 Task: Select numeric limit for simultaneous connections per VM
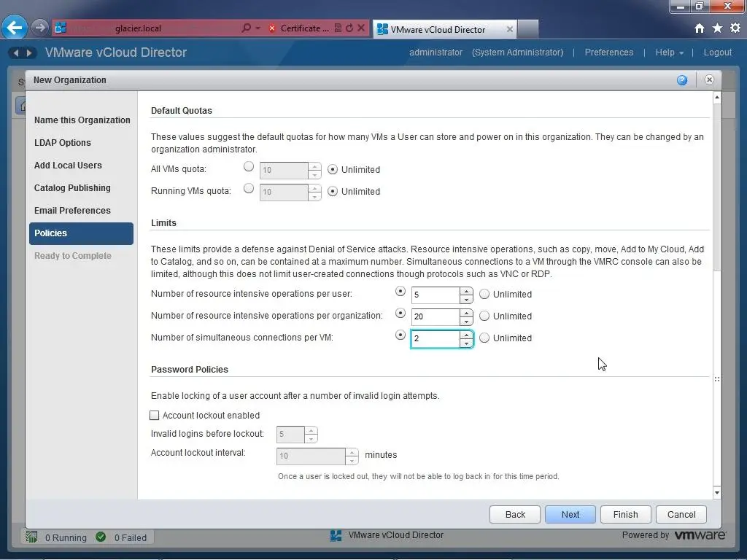(x=400, y=335)
